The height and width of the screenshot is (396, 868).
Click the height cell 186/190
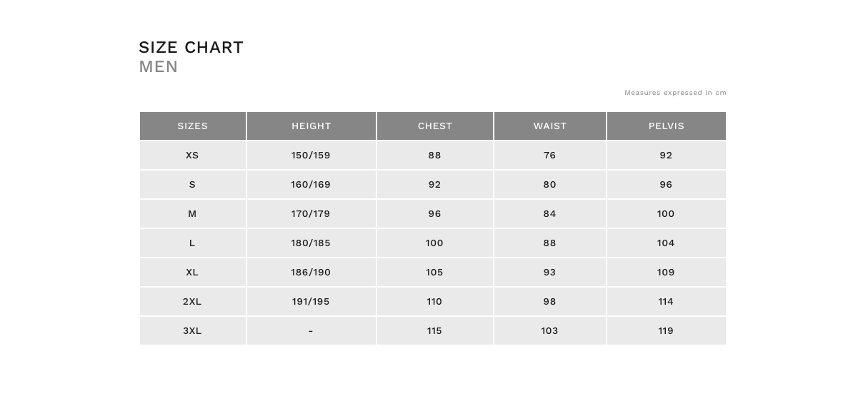pyautogui.click(x=311, y=272)
